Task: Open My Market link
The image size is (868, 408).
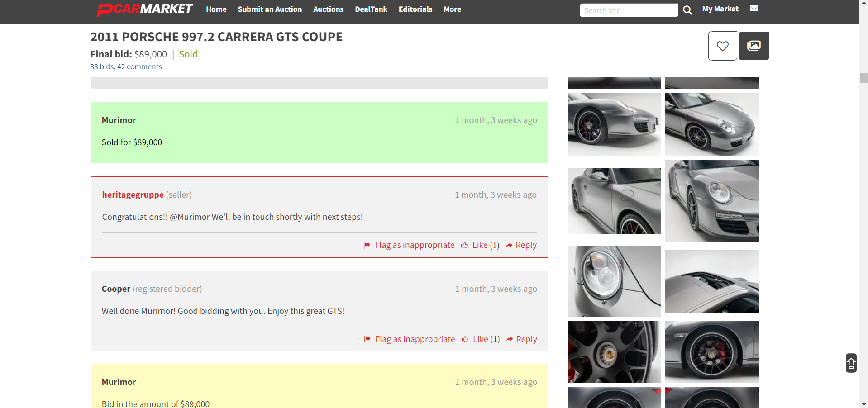Action: pos(720,9)
